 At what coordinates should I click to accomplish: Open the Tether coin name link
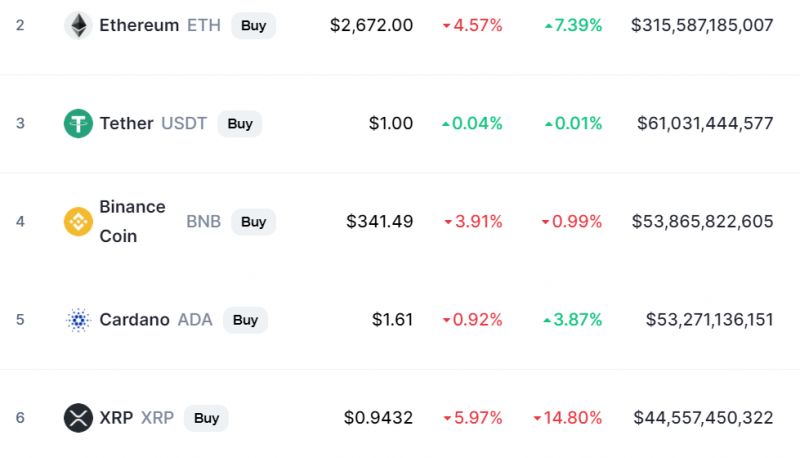[x=126, y=123]
